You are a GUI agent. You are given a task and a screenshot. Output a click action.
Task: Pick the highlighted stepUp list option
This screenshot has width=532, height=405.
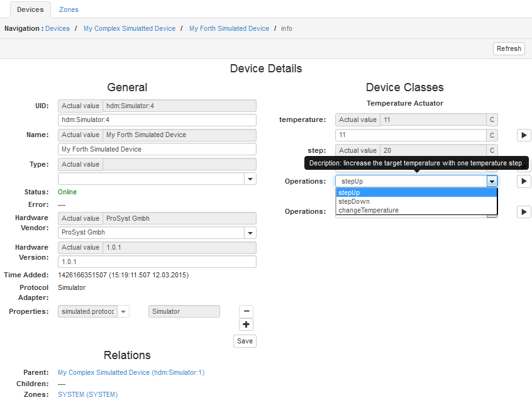click(x=349, y=192)
